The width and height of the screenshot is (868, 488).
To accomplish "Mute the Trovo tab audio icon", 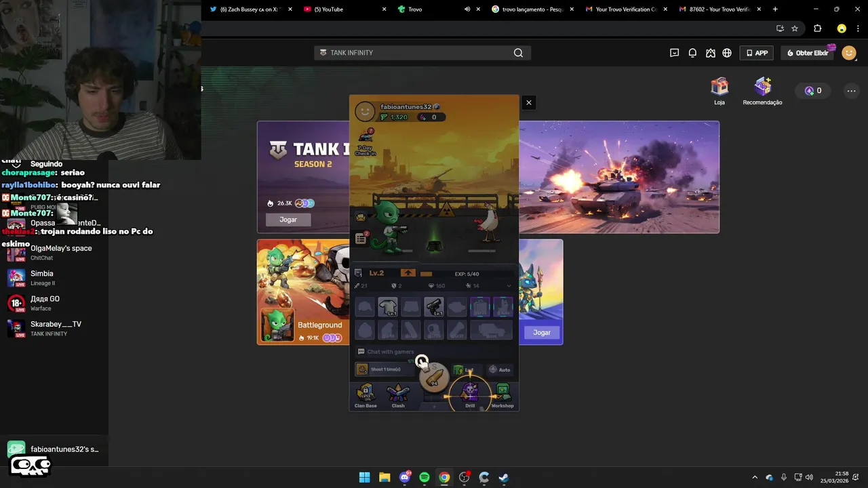I will [467, 9].
